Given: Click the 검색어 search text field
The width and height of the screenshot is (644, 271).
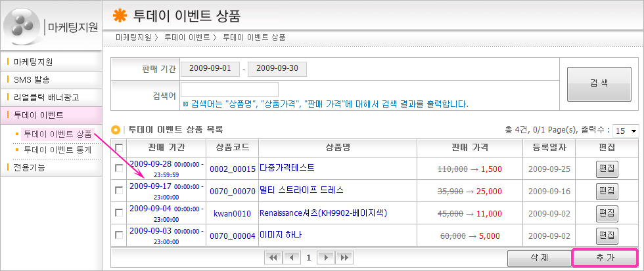Looking at the screenshot, I should click(229, 89).
